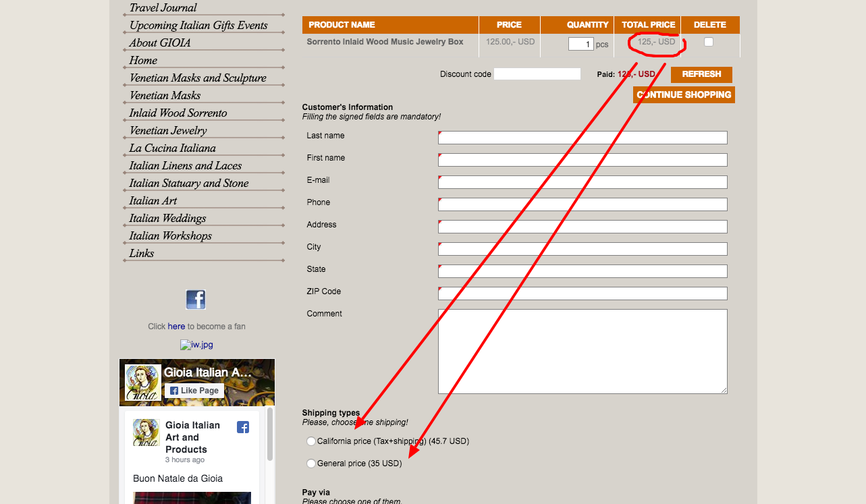
Task: Click the Refresh button
Action: (x=701, y=74)
